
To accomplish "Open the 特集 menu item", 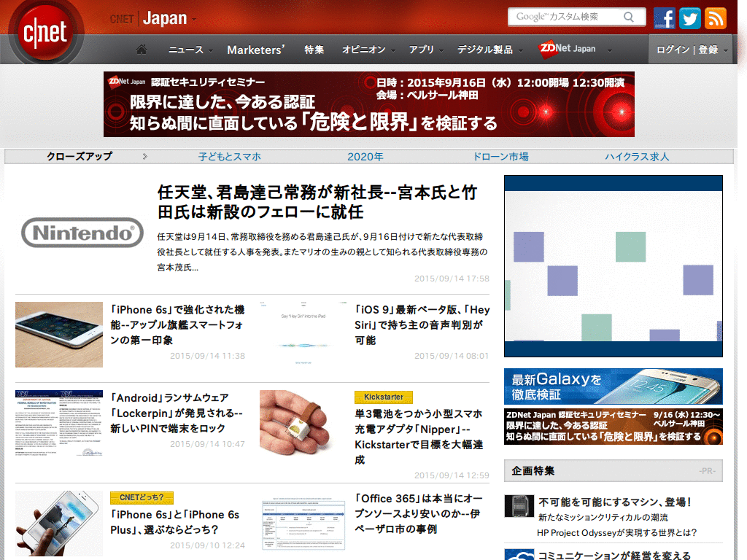I will [x=314, y=50].
